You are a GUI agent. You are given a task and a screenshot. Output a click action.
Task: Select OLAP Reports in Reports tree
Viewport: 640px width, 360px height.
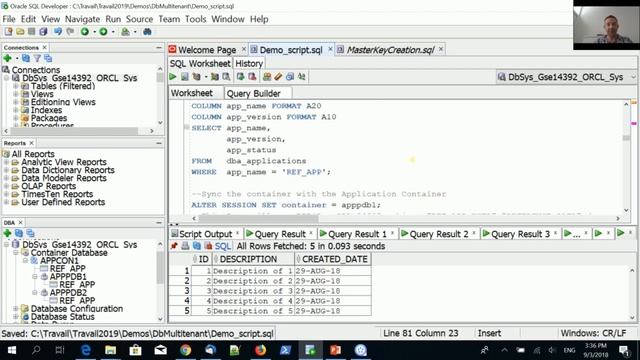click(49, 186)
